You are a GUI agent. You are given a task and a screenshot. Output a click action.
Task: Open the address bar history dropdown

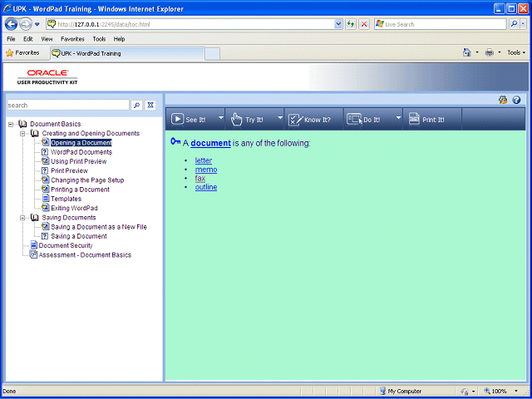pos(338,24)
